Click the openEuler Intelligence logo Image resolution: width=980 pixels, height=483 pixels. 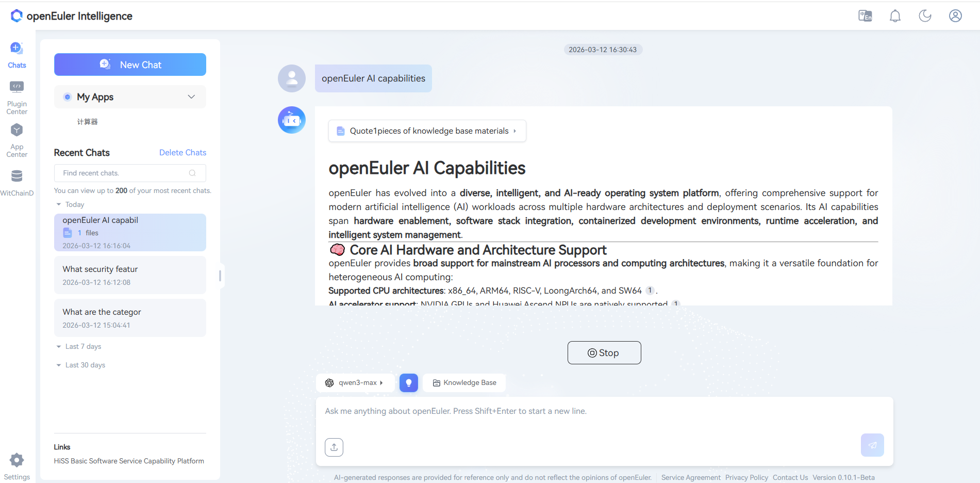[x=72, y=16]
